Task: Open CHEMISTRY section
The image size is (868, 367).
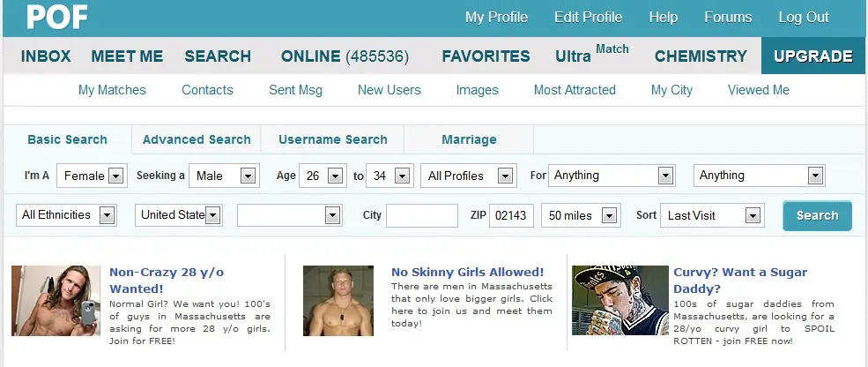Action: (701, 56)
